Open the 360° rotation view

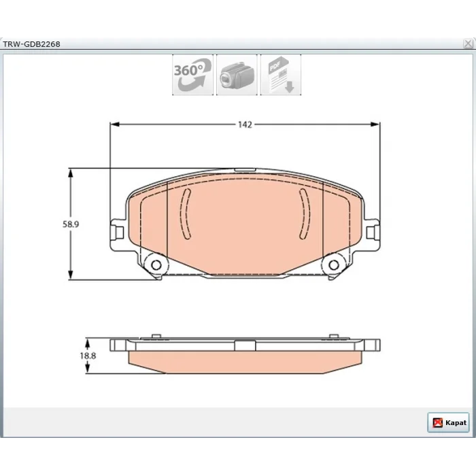[192, 75]
